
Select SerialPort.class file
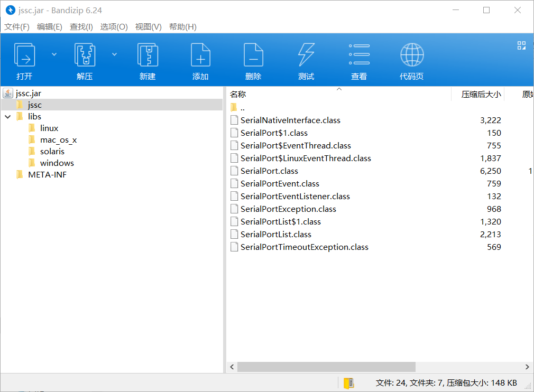click(269, 171)
